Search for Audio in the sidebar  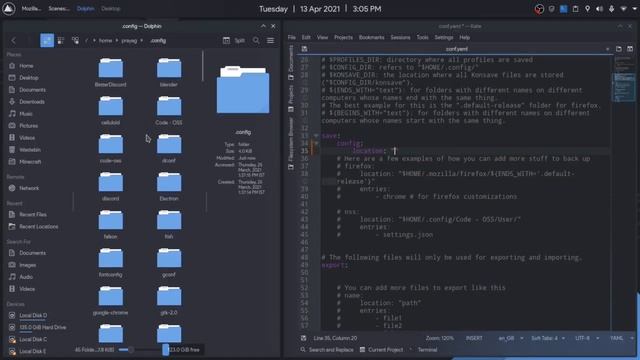[26, 277]
